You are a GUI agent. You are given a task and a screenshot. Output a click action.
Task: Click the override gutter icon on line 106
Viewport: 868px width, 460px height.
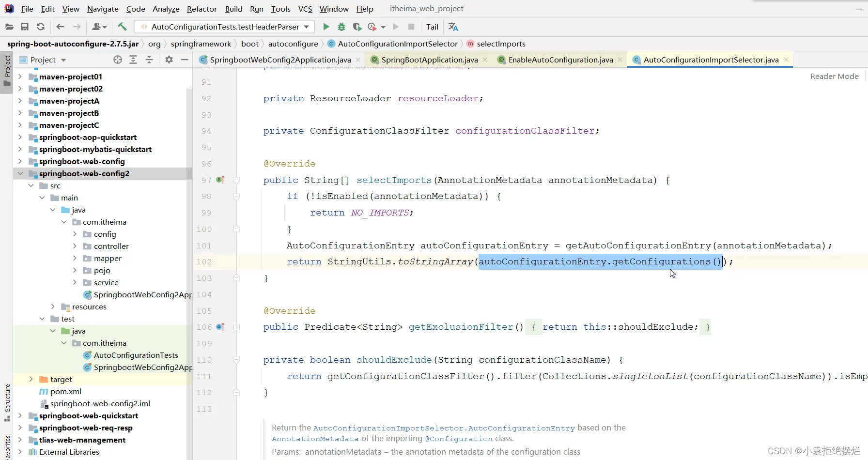(220, 327)
